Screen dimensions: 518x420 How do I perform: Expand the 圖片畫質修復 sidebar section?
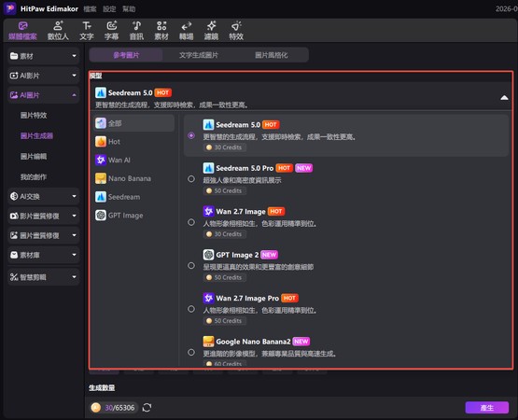click(x=43, y=235)
